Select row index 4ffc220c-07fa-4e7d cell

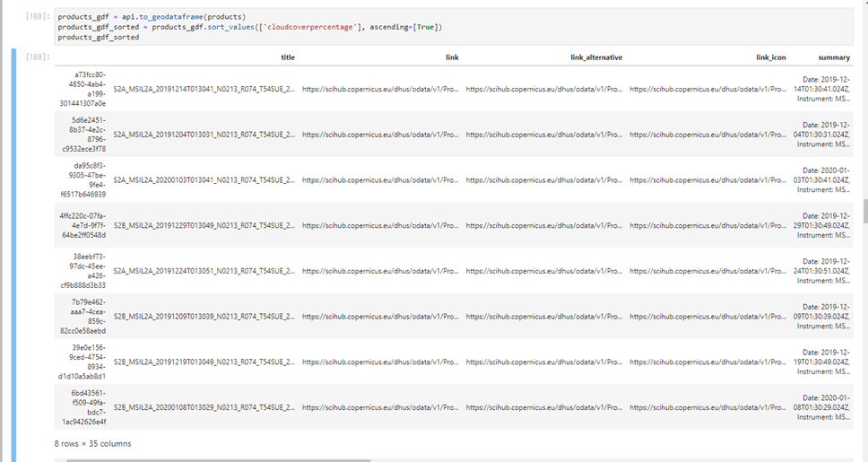coord(82,225)
